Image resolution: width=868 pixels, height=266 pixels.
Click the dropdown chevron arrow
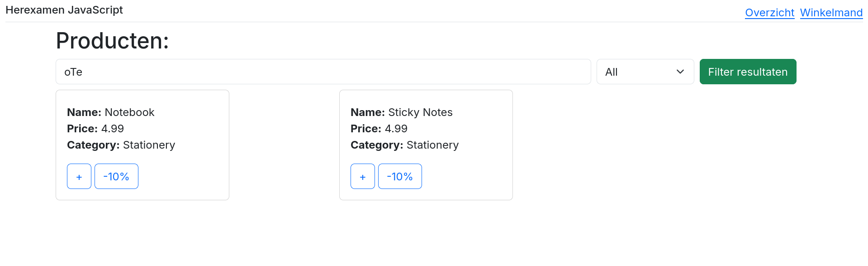click(x=680, y=72)
